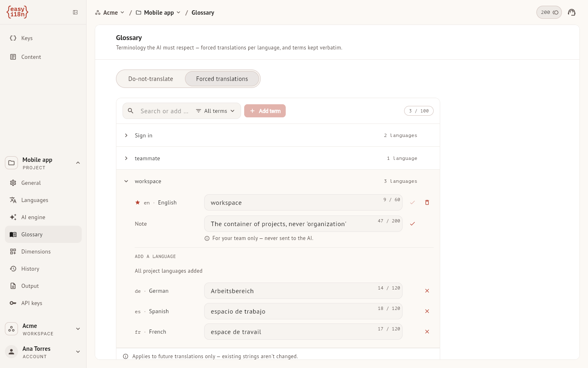Remove the Spanish translation
This screenshot has width=588, height=368.
(427, 311)
